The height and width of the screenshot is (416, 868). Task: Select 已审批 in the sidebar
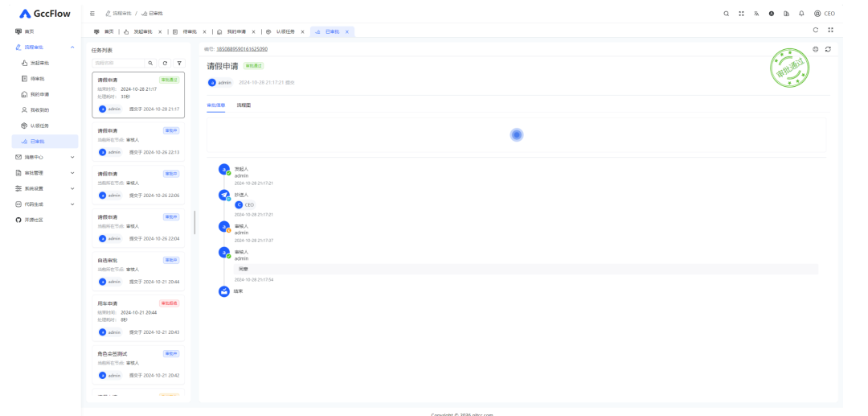[45, 142]
